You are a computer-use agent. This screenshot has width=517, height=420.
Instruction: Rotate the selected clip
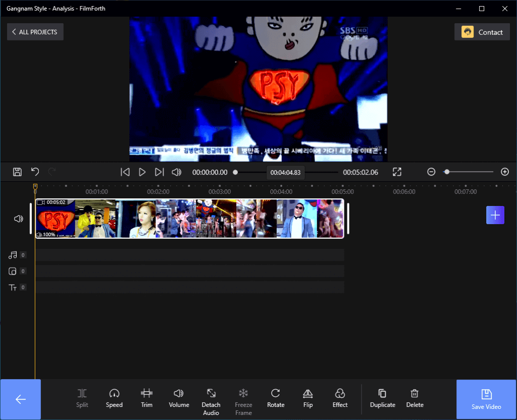[276, 398]
